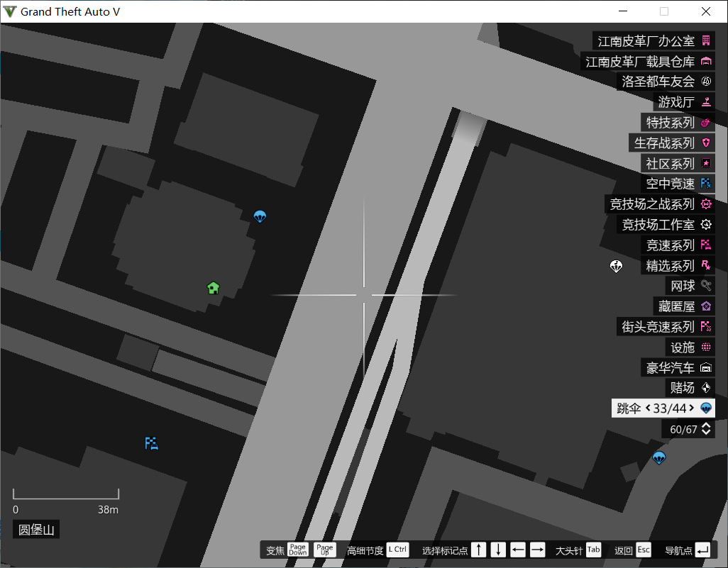Click the 赌场 casino diamond icon
This screenshot has width=728, height=568.
[x=706, y=387]
